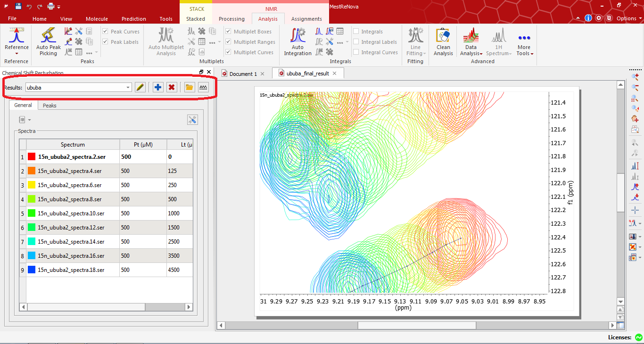Image resolution: width=644 pixels, height=344 pixels.
Task: Click the spectrum waveform icon beside the folder
Action: (203, 87)
